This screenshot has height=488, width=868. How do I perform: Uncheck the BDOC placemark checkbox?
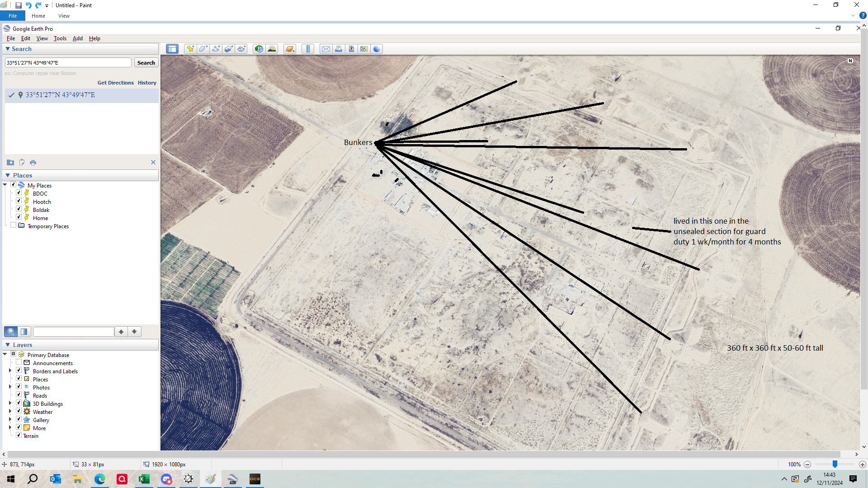click(19, 193)
